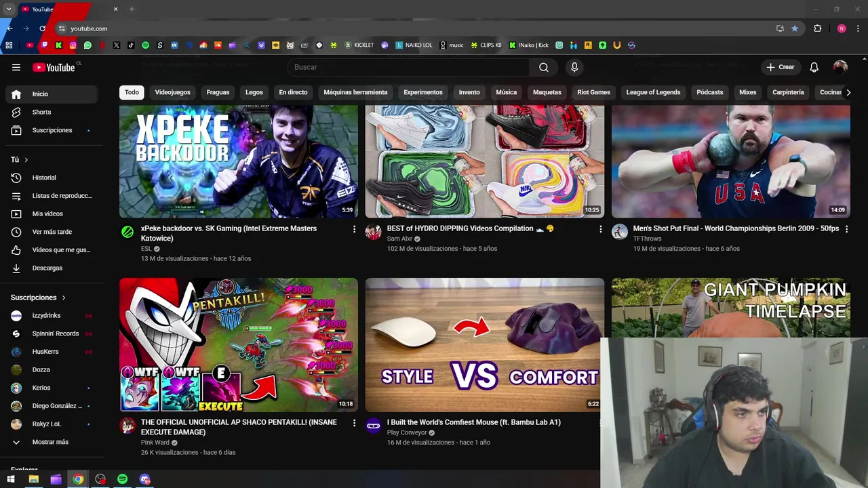The image size is (868, 488).
Task: Start voice search with the microphone
Action: tap(574, 67)
